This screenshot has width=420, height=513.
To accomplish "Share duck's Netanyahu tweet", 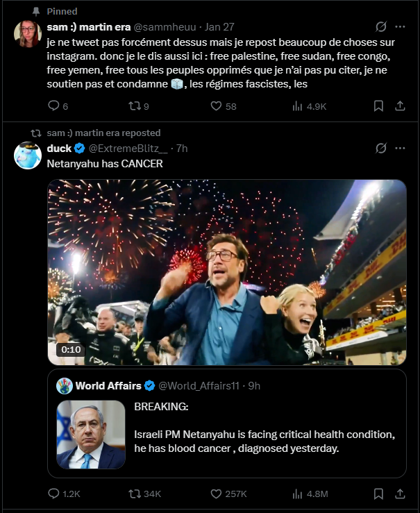I will 400,494.
